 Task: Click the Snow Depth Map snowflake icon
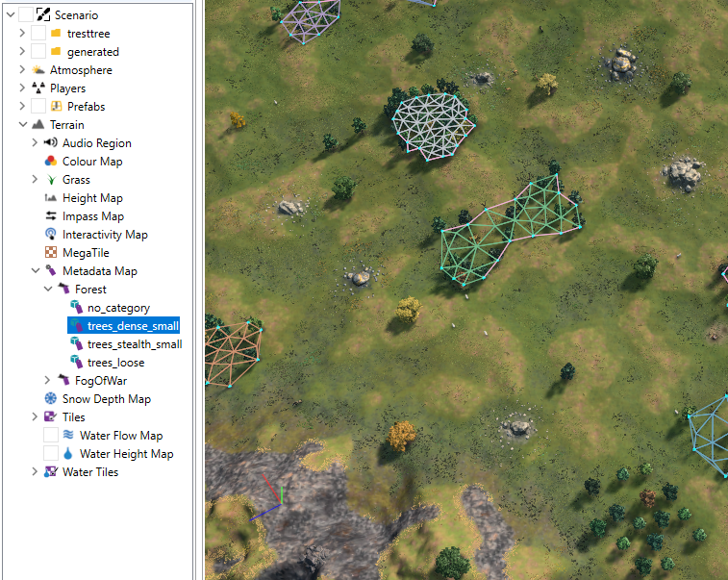click(x=51, y=398)
